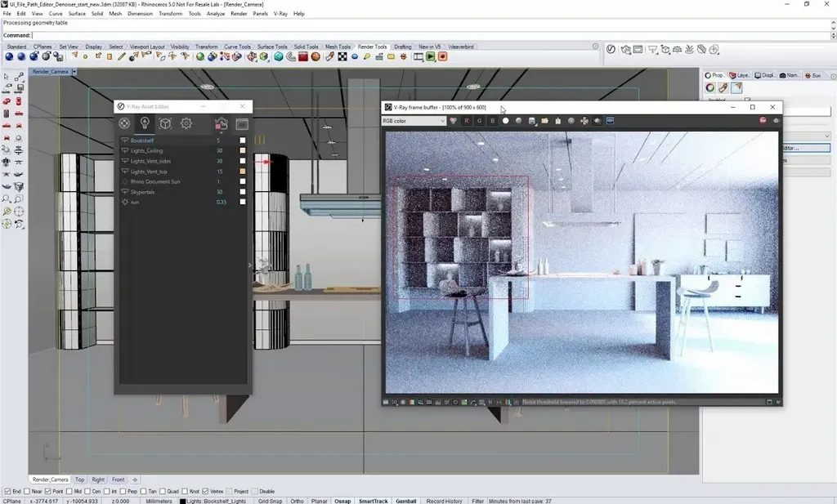
Task: Open the Render menu
Action: click(239, 14)
